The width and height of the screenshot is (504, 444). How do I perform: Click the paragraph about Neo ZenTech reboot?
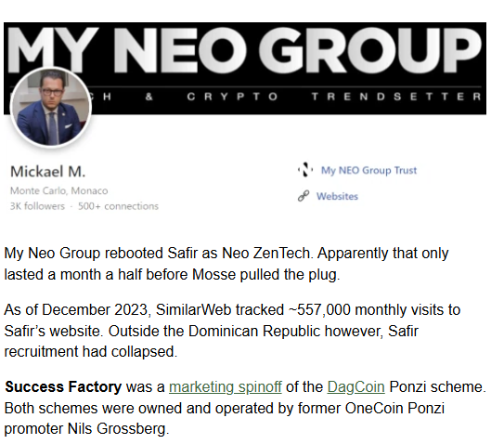click(x=226, y=264)
